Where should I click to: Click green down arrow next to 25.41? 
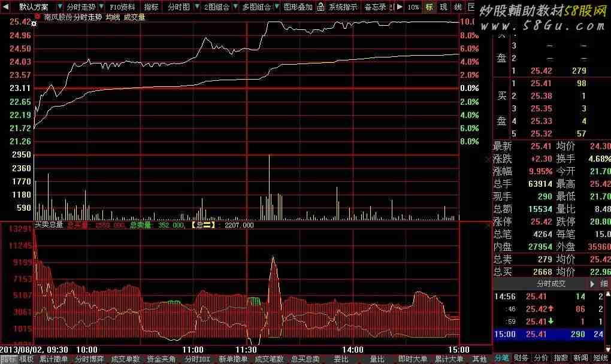click(550, 321)
